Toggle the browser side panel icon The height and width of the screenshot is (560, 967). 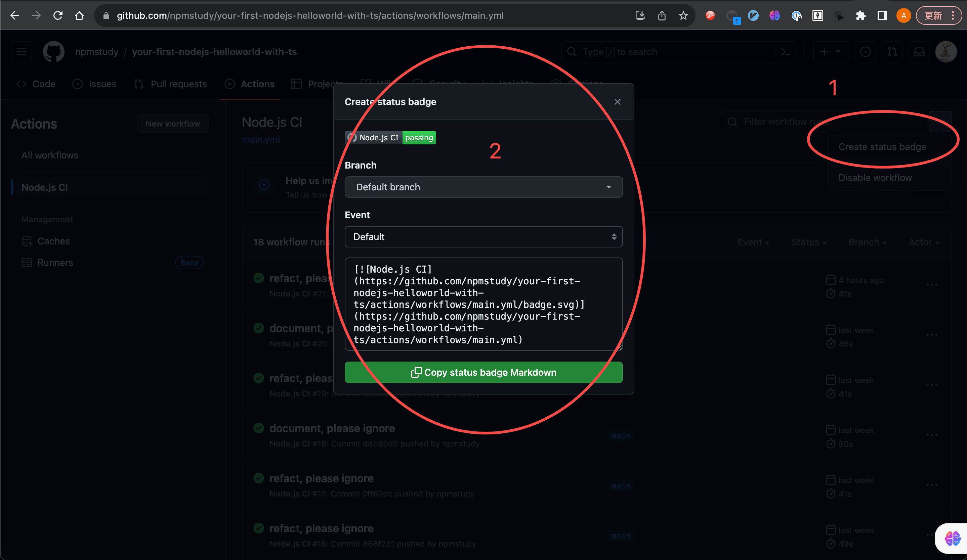(882, 15)
